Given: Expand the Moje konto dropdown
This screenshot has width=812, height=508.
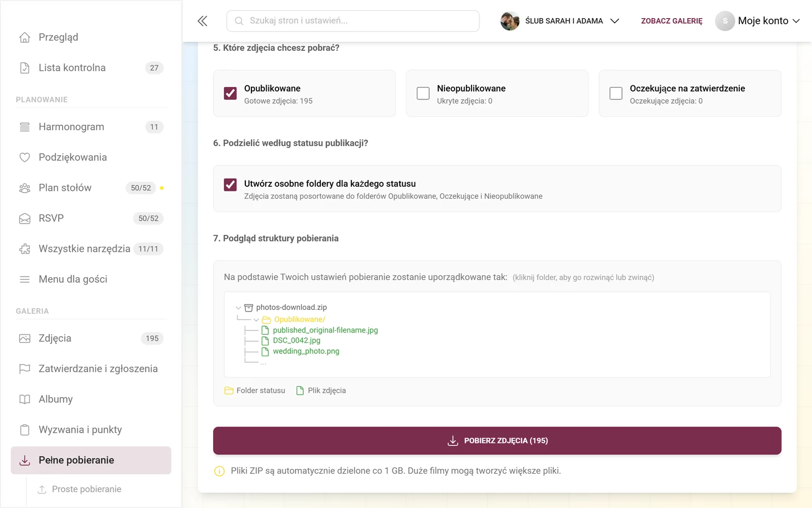Looking at the screenshot, I should 758,21.
